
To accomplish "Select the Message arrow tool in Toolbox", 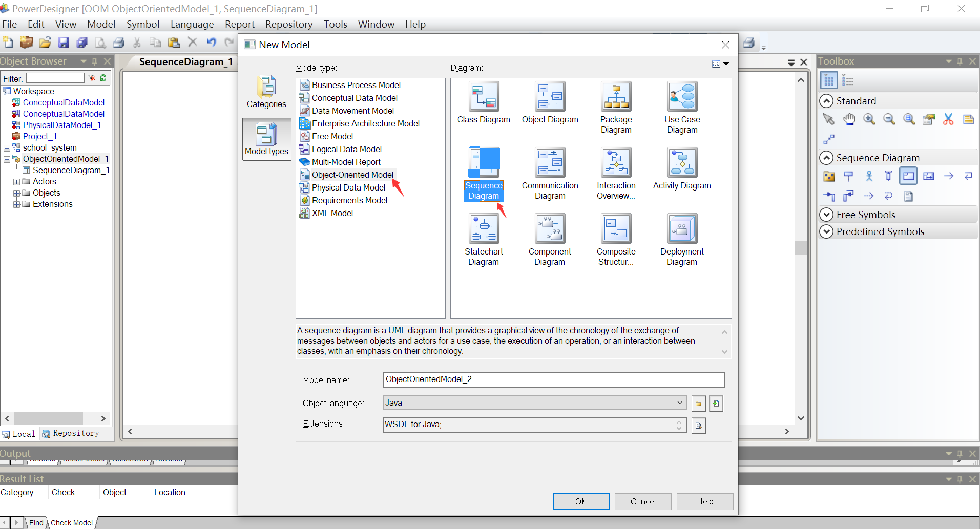I will click(x=949, y=176).
